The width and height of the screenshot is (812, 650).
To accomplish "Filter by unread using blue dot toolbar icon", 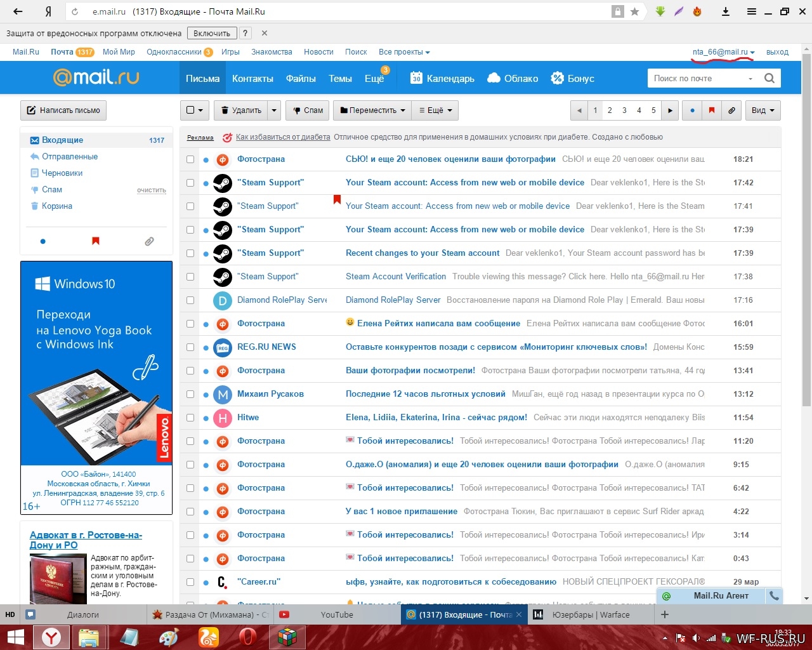I will 692,110.
